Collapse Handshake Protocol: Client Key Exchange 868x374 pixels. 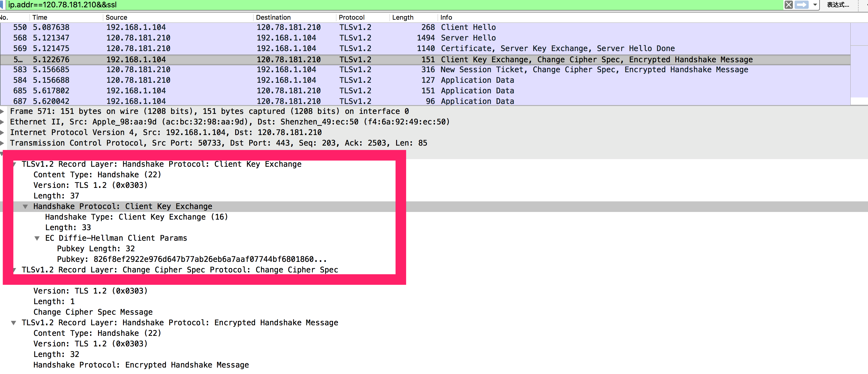tap(26, 206)
